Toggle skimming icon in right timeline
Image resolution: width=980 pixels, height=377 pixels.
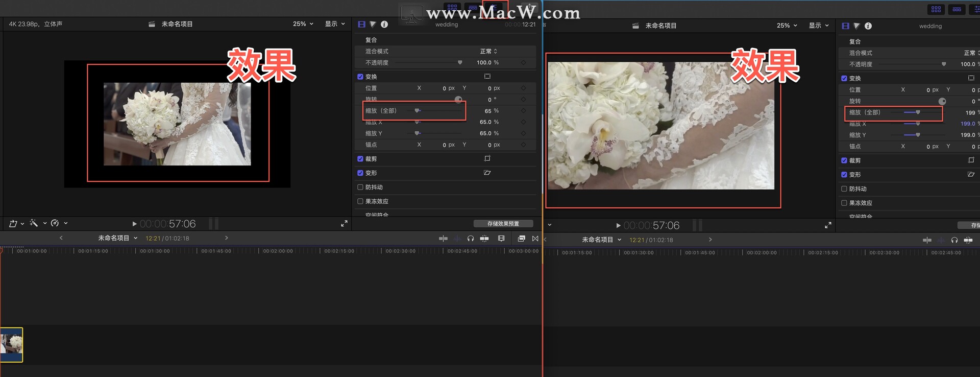[x=927, y=240]
